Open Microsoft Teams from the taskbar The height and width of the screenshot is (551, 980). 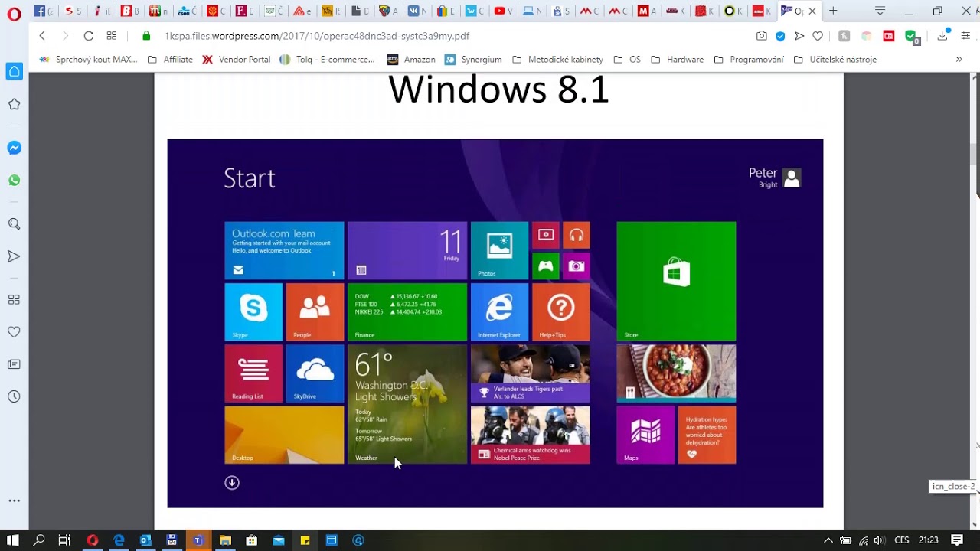click(x=198, y=540)
